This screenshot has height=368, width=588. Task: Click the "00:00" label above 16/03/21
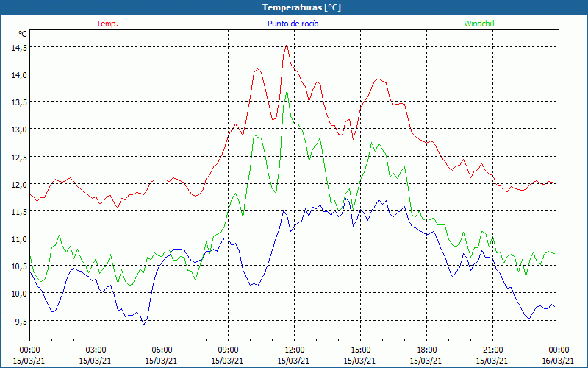(559, 350)
